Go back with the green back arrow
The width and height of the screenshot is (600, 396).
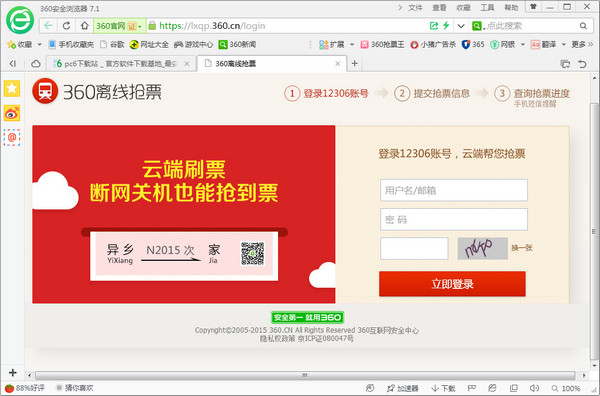pos(48,26)
